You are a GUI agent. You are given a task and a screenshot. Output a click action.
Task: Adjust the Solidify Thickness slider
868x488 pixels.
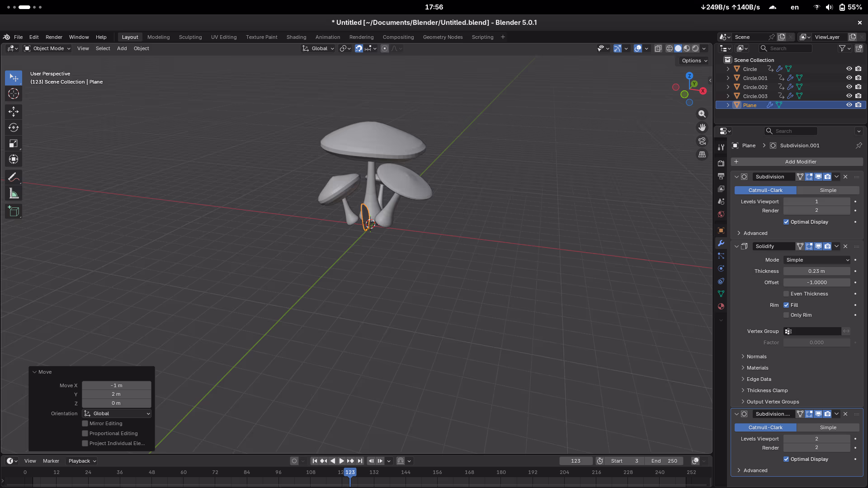pos(816,271)
